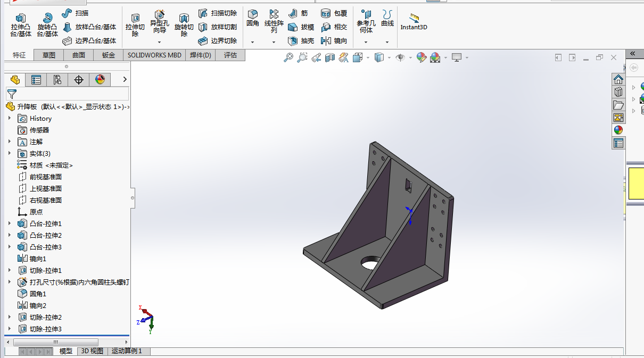
Task: Open the DimXpertManager crosshair tab
Action: click(79, 80)
